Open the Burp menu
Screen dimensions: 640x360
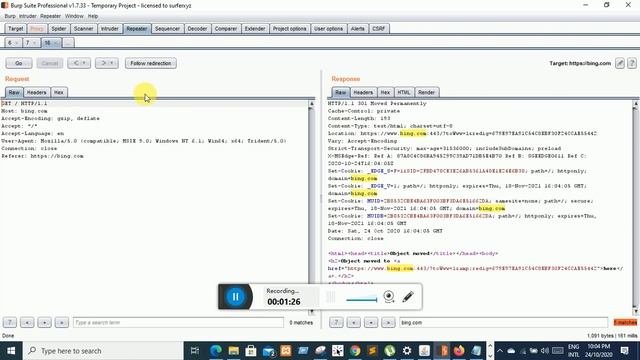point(10,16)
